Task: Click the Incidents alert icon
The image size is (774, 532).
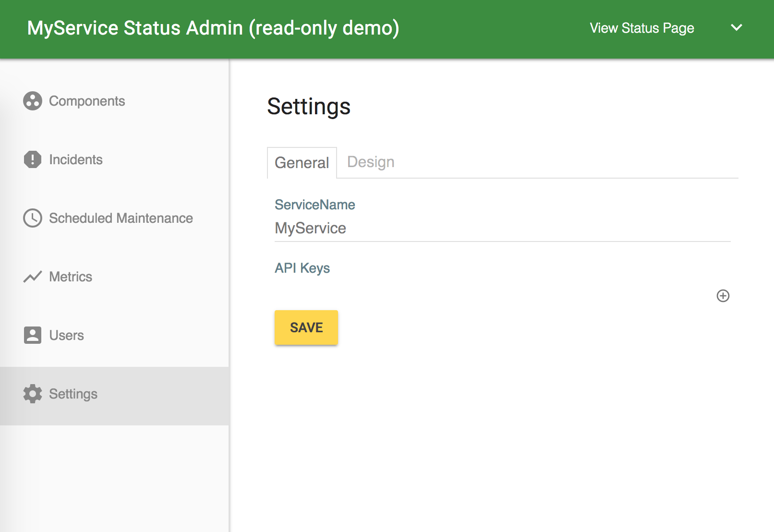Action: [33, 159]
